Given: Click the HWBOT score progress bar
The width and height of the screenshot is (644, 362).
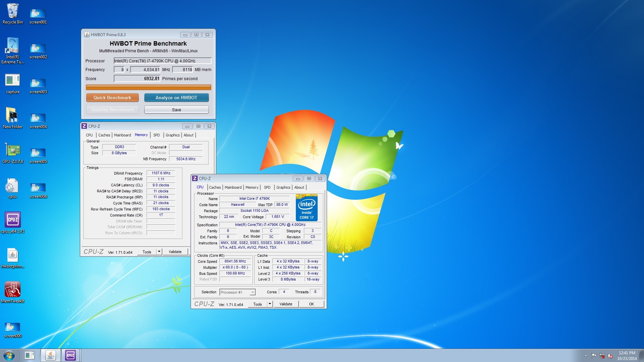Looking at the screenshot, I should pos(148,87).
